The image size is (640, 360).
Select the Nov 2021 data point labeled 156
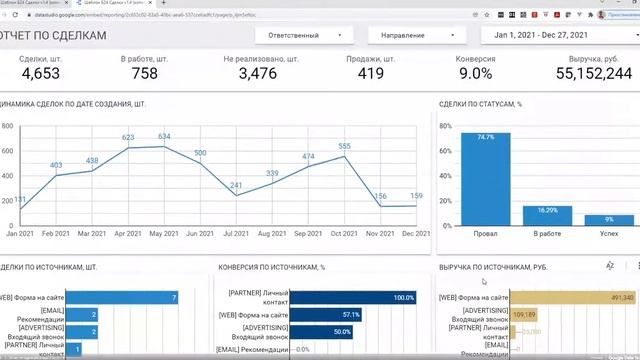[x=380, y=206]
